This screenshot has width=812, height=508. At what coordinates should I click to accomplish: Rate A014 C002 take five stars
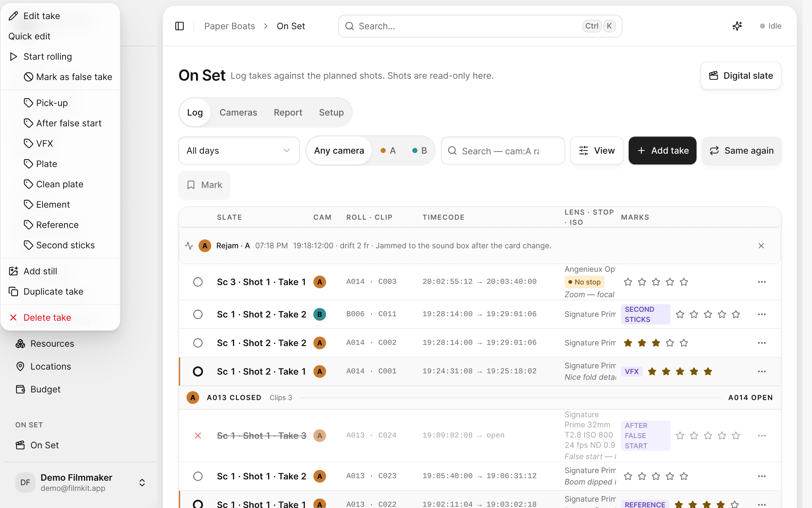point(684,343)
